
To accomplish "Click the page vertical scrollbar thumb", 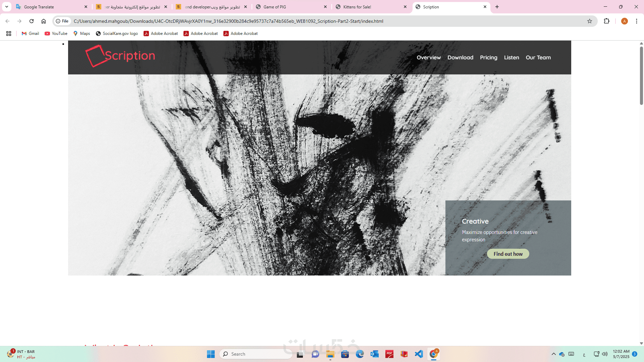I will click(x=641, y=75).
